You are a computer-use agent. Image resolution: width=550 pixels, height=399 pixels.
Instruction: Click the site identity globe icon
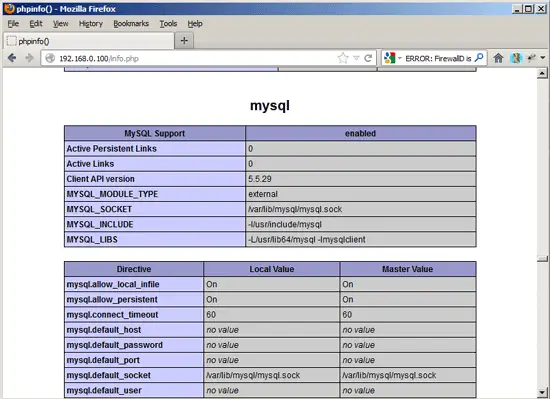50,58
